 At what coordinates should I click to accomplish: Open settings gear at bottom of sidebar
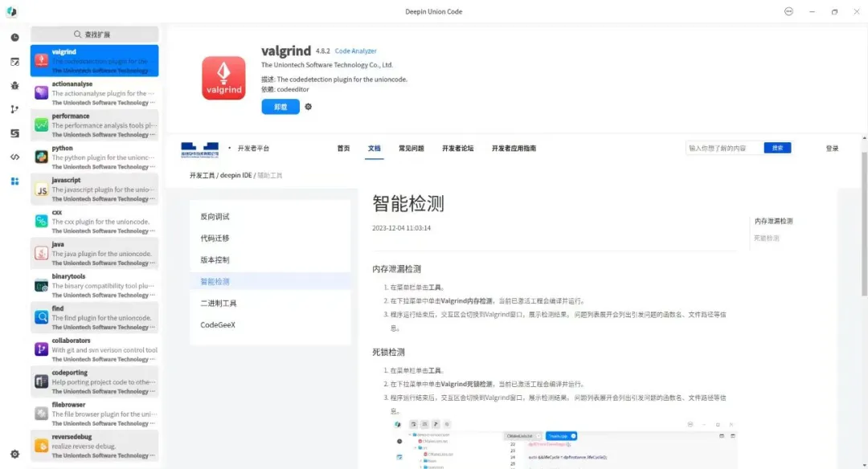15,454
